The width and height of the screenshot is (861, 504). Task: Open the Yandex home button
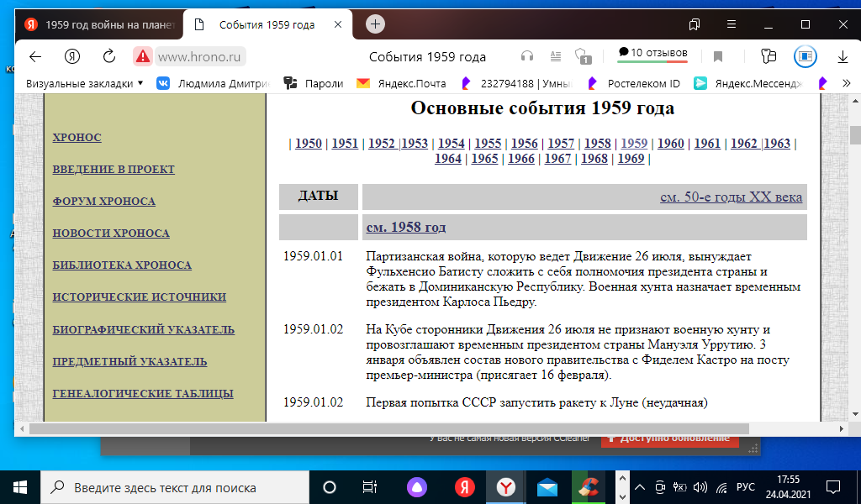[x=72, y=56]
